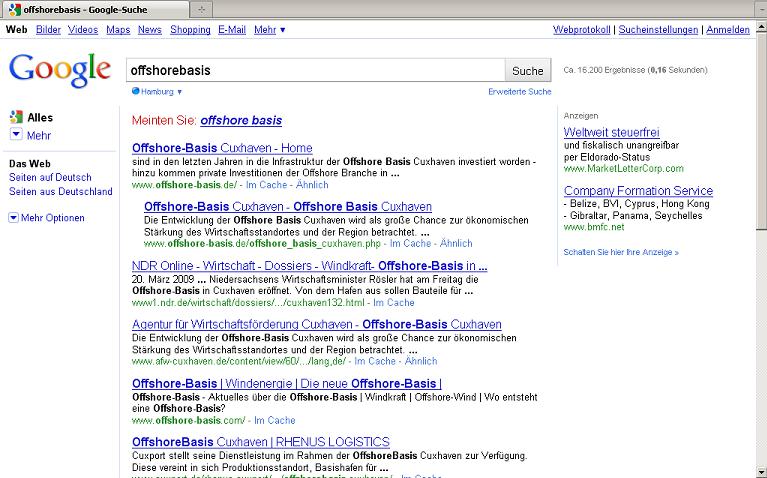Open Maps from the top navigation
Viewport: 767px width, 478px height.
click(x=118, y=30)
